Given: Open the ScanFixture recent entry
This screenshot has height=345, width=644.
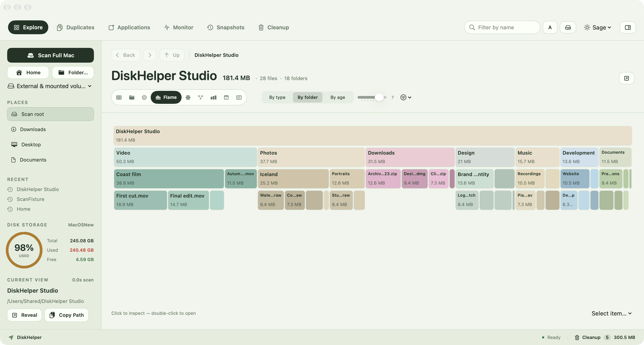Looking at the screenshot, I should pyautogui.click(x=30, y=199).
